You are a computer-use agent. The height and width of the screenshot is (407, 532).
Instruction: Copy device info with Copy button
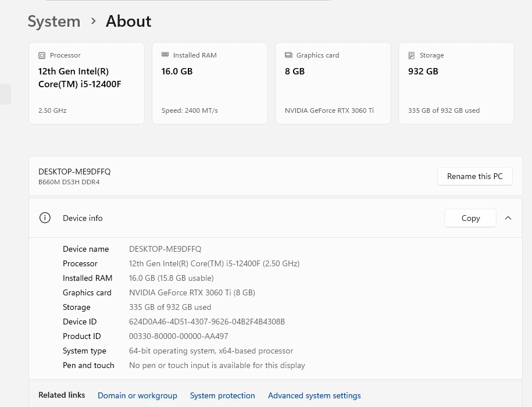click(470, 218)
